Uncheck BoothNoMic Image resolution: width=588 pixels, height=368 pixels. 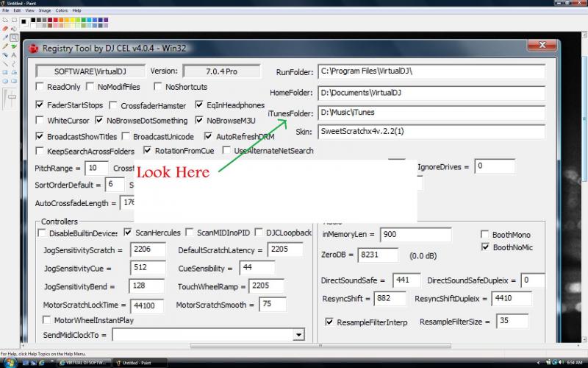[x=485, y=247]
